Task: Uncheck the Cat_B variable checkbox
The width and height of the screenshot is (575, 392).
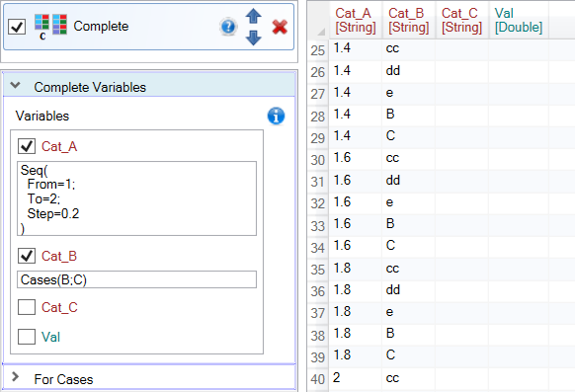Action: 27,256
